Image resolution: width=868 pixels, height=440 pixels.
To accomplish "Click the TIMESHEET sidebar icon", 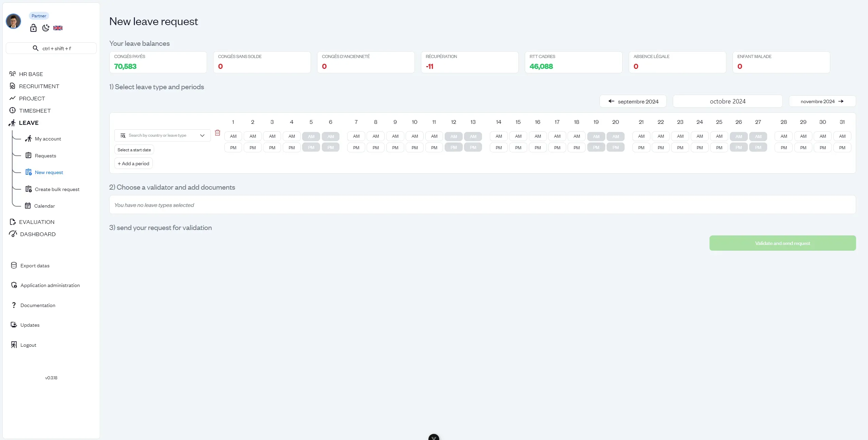I will (x=12, y=110).
